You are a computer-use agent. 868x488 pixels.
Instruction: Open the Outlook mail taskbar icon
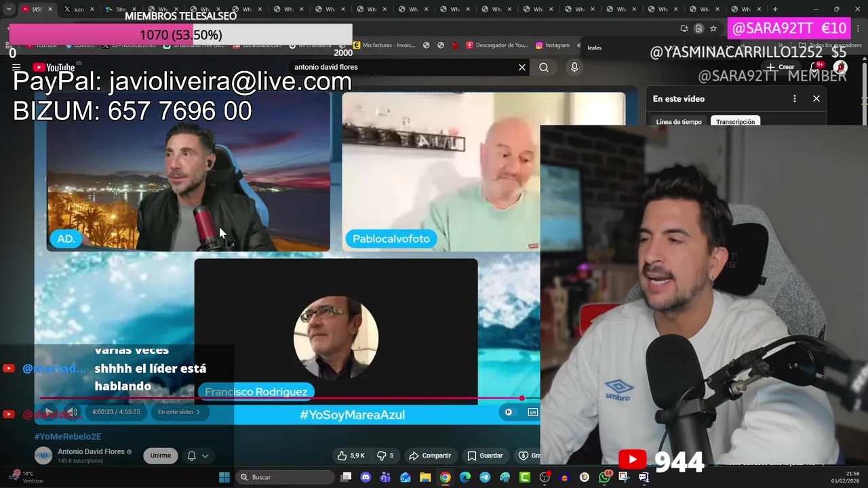pyautogui.click(x=406, y=477)
